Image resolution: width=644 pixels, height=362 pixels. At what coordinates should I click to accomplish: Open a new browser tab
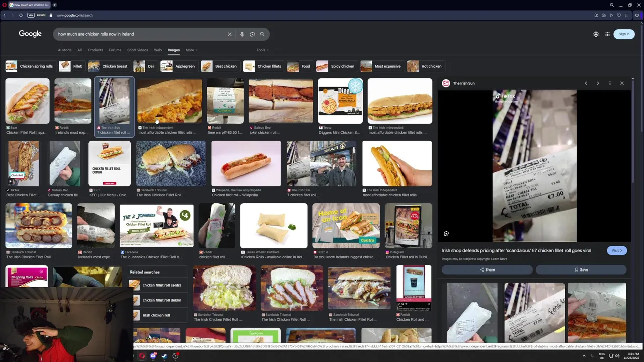[x=54, y=5]
